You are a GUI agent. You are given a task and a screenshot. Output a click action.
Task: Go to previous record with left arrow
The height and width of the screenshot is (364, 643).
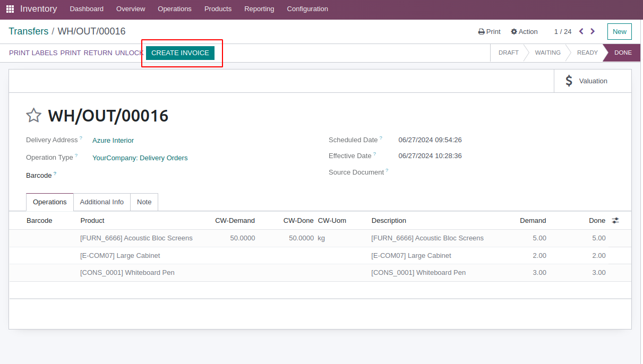pos(581,31)
